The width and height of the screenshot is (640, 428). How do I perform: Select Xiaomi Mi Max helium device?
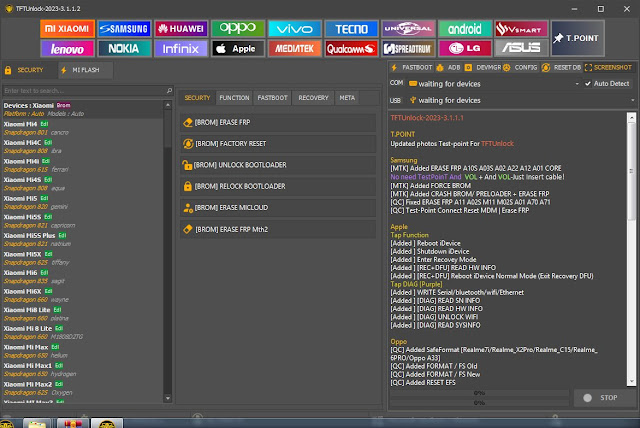pyautogui.click(x=83, y=351)
